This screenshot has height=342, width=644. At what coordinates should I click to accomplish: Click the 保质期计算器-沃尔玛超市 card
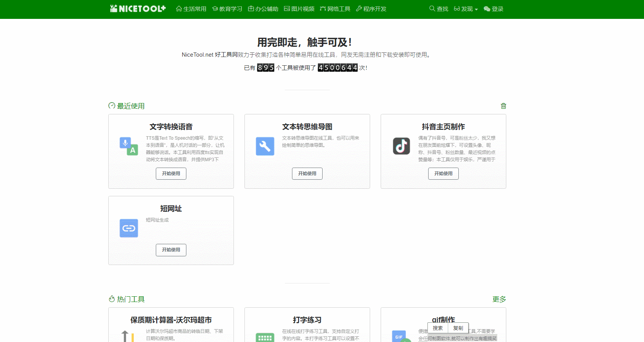click(171, 320)
